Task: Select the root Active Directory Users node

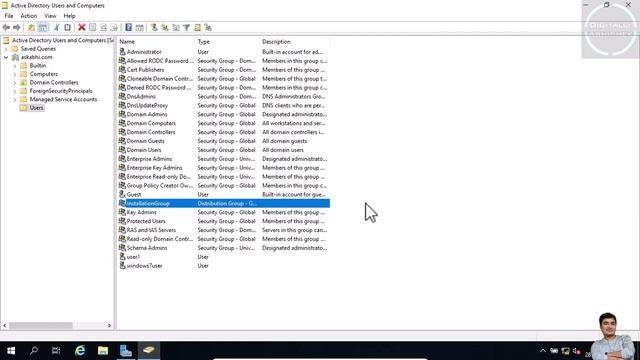Action: coord(62,40)
